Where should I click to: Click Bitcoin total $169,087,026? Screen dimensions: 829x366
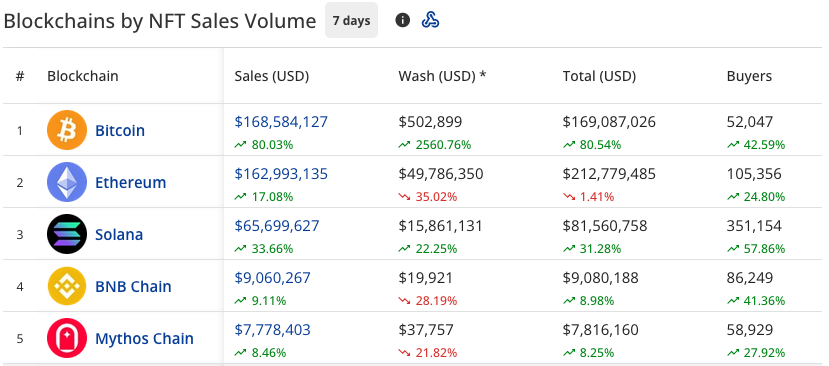click(x=610, y=122)
